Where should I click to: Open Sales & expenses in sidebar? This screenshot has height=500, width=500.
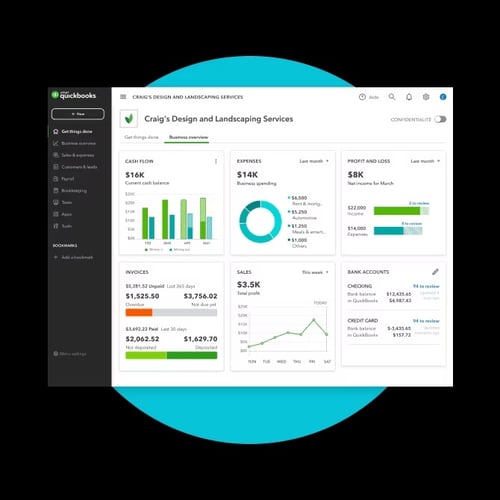tap(74, 155)
